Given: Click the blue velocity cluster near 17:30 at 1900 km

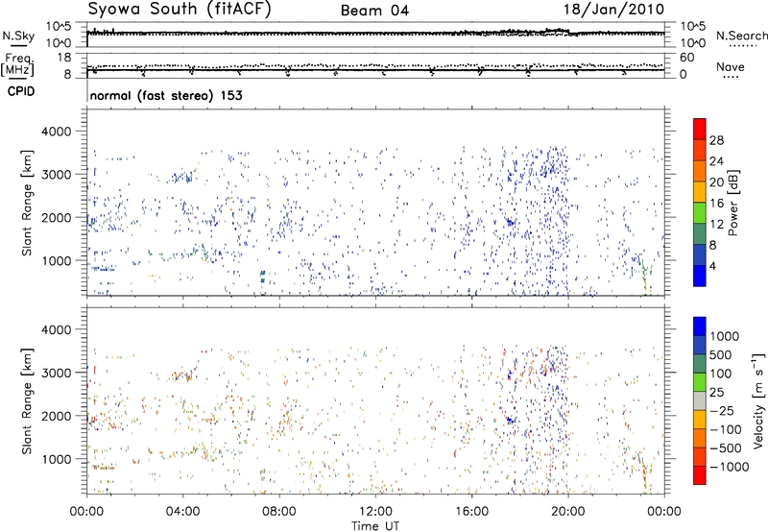Looking at the screenshot, I should 511,420.
